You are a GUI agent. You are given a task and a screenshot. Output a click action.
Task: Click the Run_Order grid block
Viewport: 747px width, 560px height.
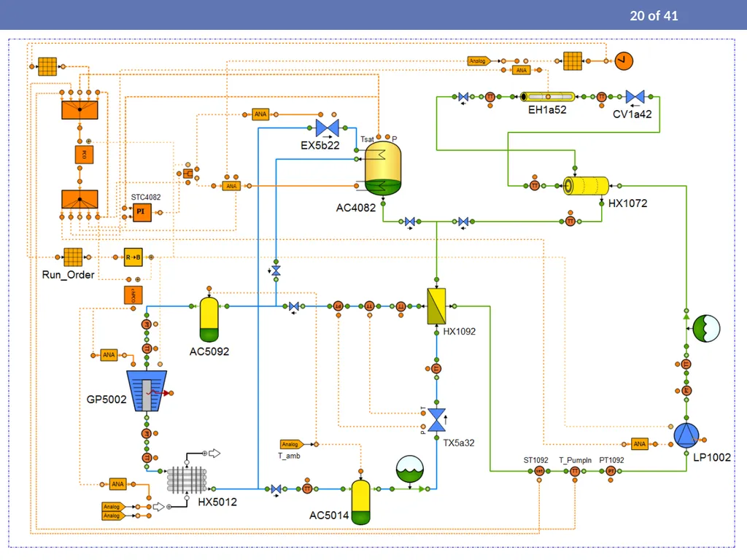[73, 257]
